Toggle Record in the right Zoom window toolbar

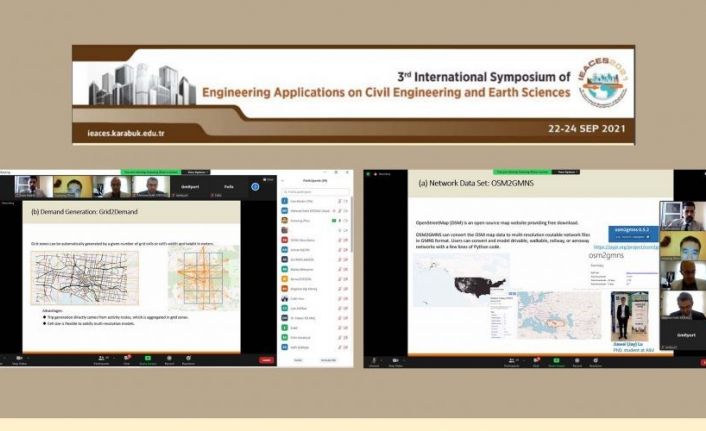[x=575, y=359]
